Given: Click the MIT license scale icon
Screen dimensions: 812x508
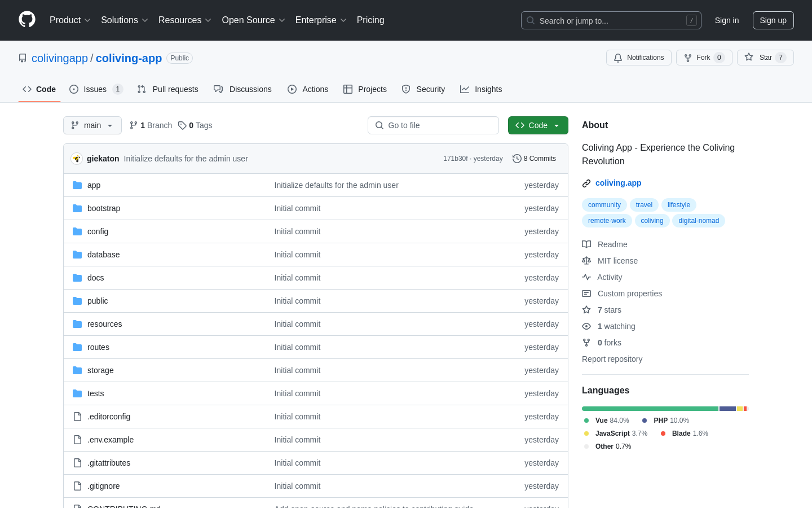Looking at the screenshot, I should (586, 261).
